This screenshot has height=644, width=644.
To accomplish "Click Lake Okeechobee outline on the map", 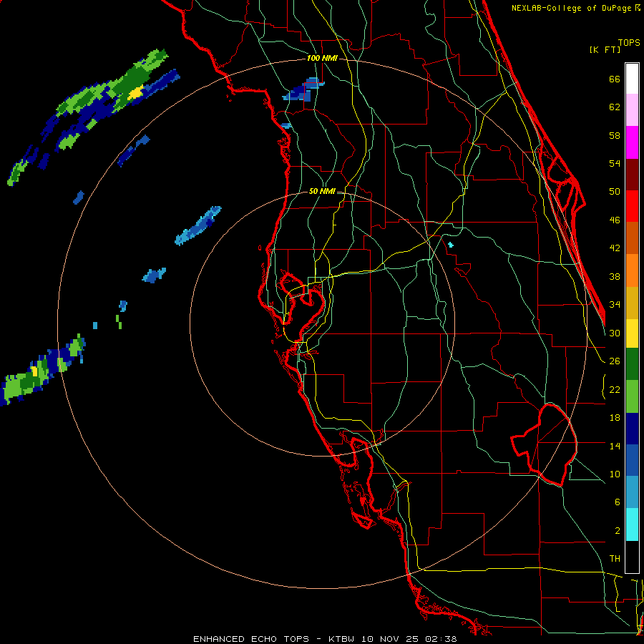I will [545, 444].
